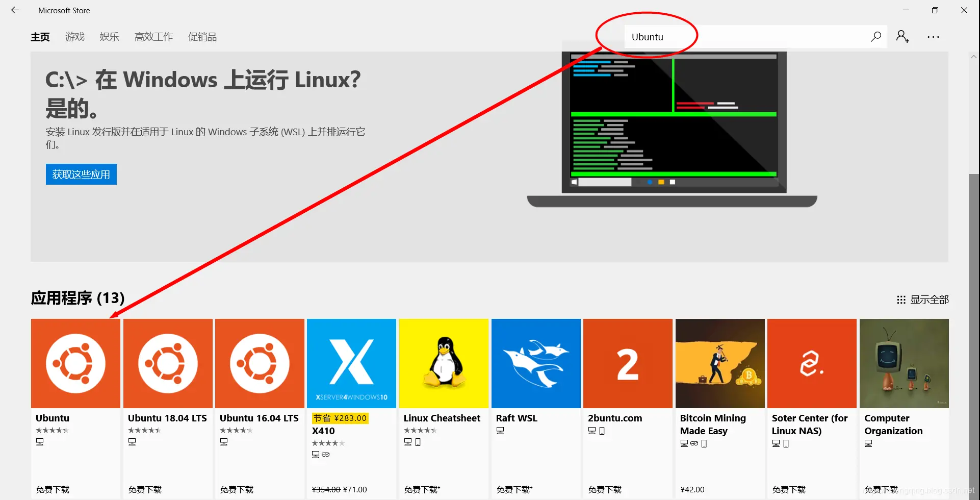This screenshot has height=500, width=980.
Task: Click the X410 app title
Action: [x=323, y=431]
